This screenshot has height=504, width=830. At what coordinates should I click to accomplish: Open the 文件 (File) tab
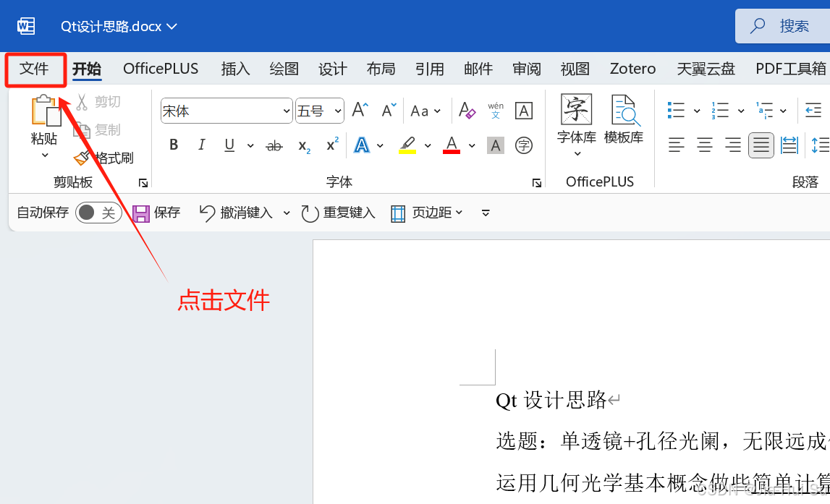[35, 69]
